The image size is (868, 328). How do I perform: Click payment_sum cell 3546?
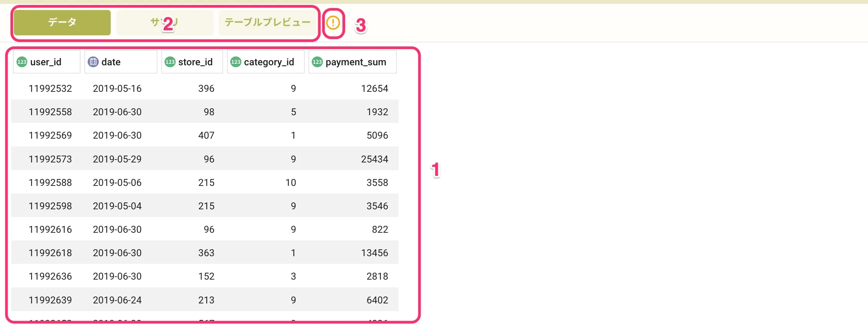coord(377,206)
